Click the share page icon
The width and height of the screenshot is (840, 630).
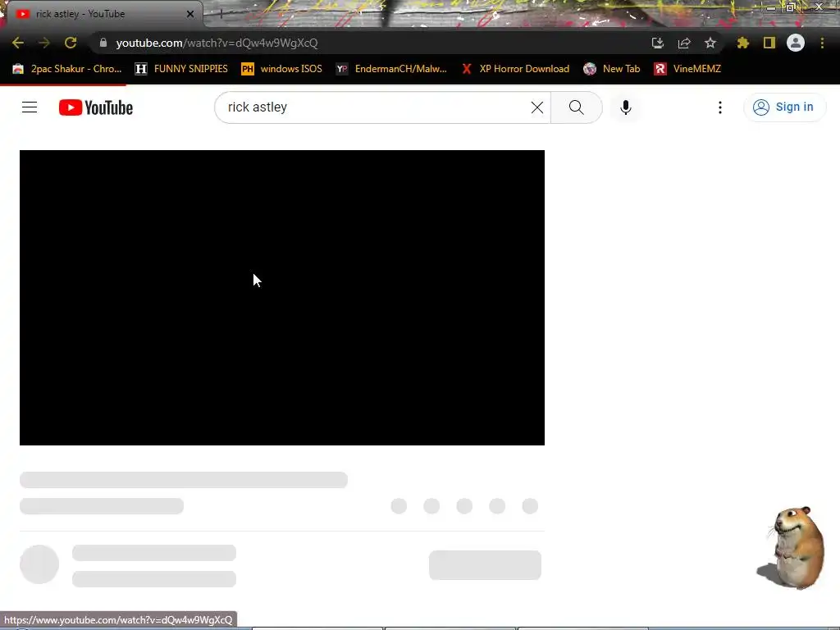tap(684, 43)
